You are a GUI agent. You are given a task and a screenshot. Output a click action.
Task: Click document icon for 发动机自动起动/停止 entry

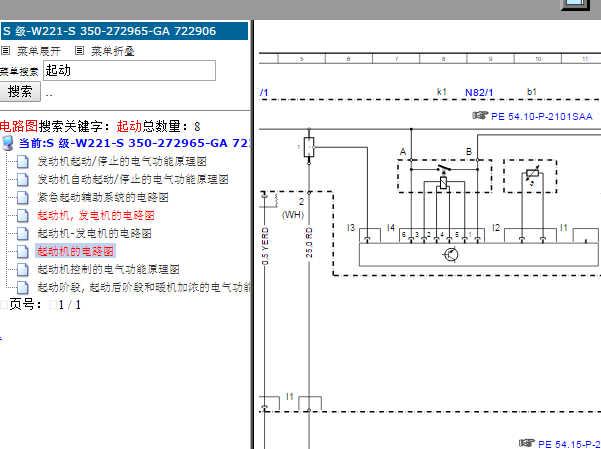[x=23, y=180]
